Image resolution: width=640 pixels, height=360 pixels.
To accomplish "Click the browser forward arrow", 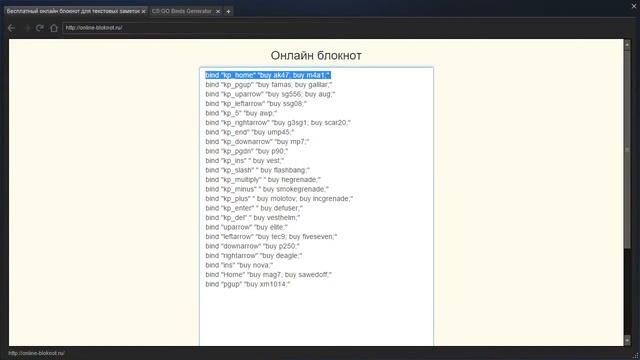I will pyautogui.click(x=26, y=28).
